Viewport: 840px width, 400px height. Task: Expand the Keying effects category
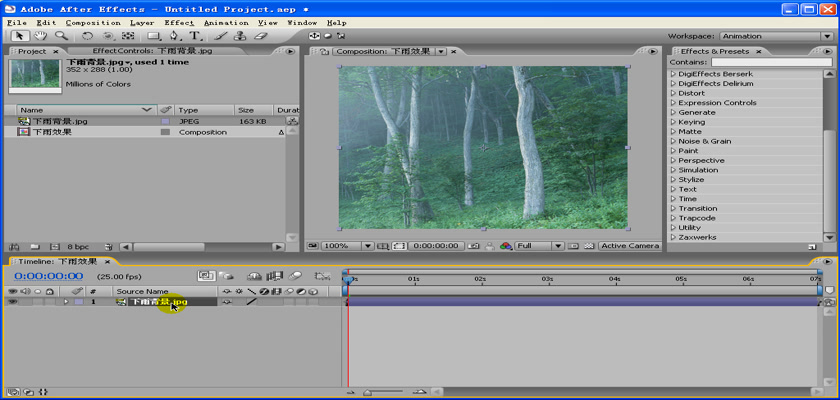click(674, 122)
